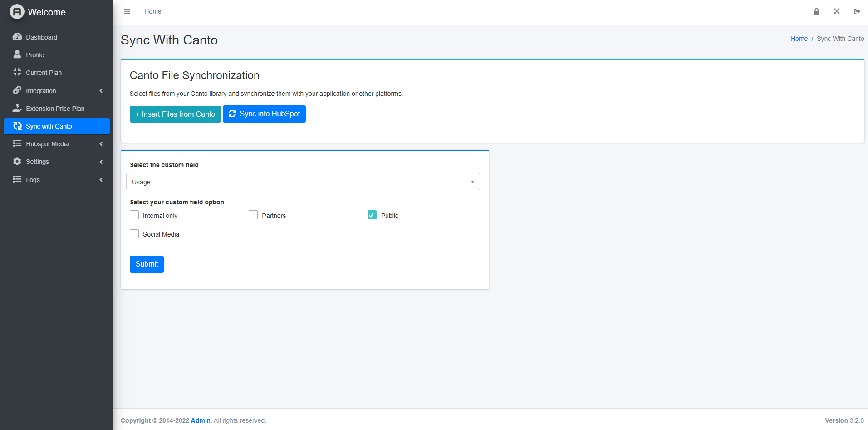The height and width of the screenshot is (430, 868).
Task: Open Extension Price Plan menu item
Action: click(57, 109)
